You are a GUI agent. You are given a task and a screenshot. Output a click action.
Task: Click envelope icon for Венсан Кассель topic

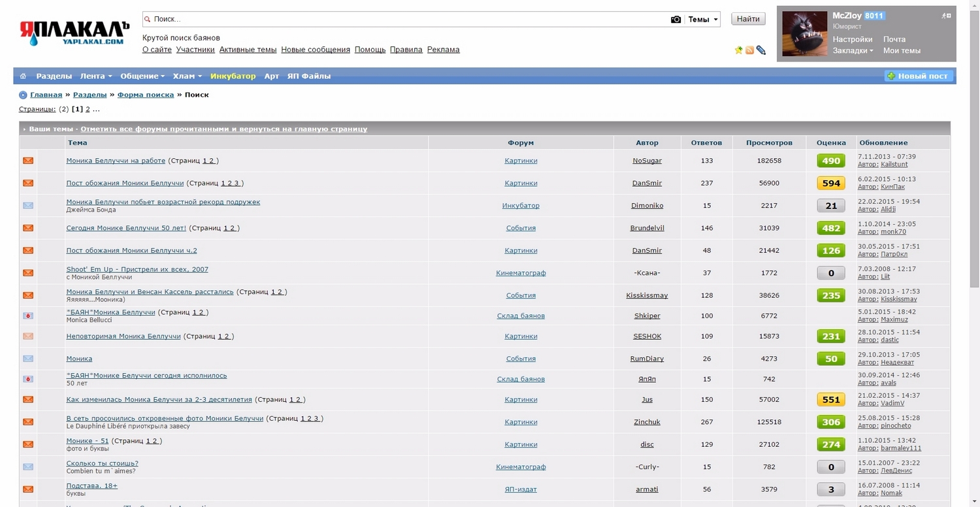coord(28,295)
